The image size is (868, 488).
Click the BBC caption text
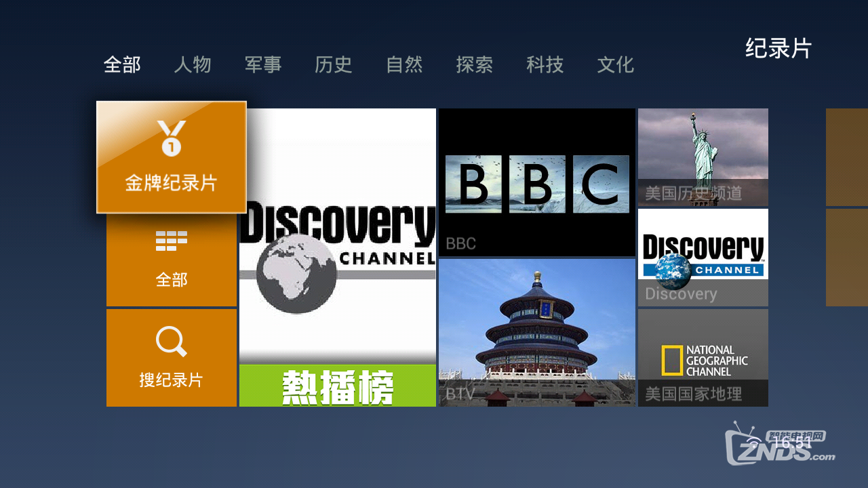[x=461, y=243]
